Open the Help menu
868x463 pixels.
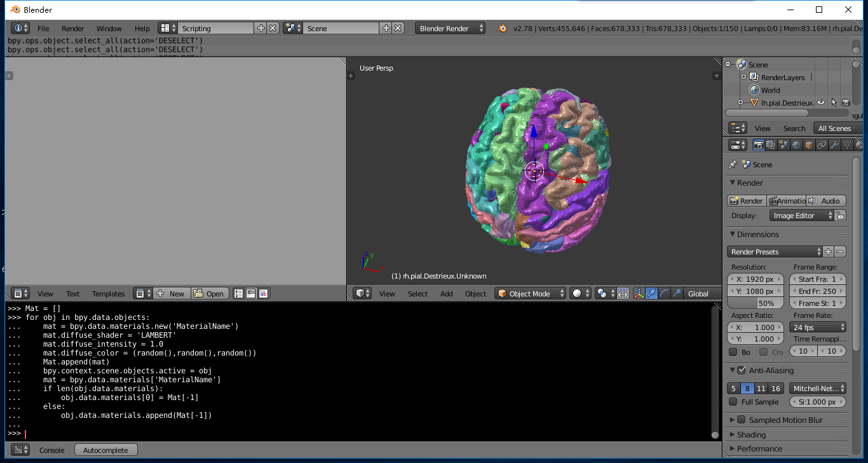pos(142,28)
